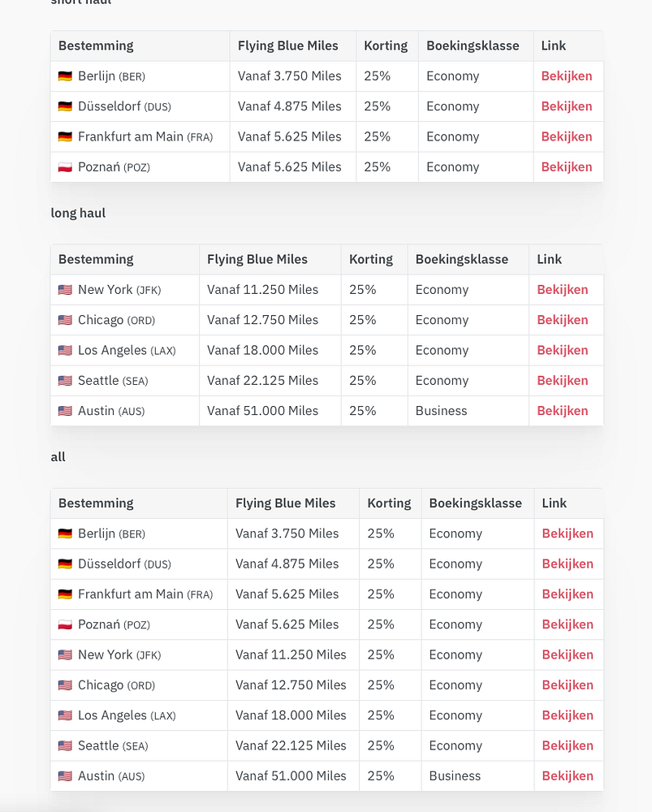Open Bekijken link for Seattle in the all table
The image size is (652, 812).
click(x=568, y=746)
